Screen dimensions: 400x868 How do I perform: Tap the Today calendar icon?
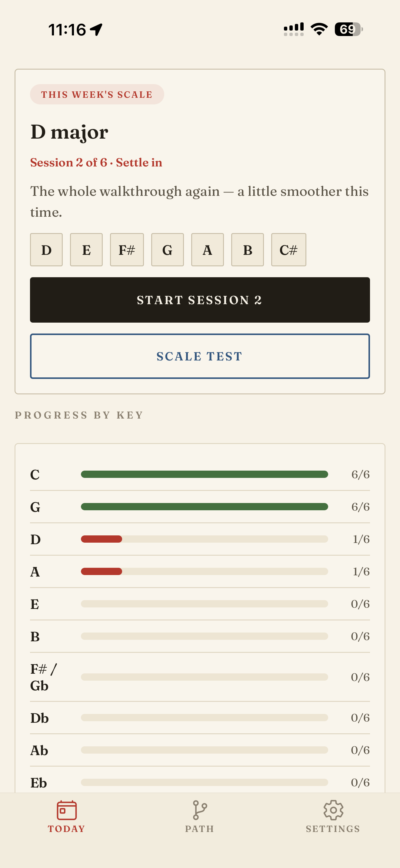click(x=66, y=810)
